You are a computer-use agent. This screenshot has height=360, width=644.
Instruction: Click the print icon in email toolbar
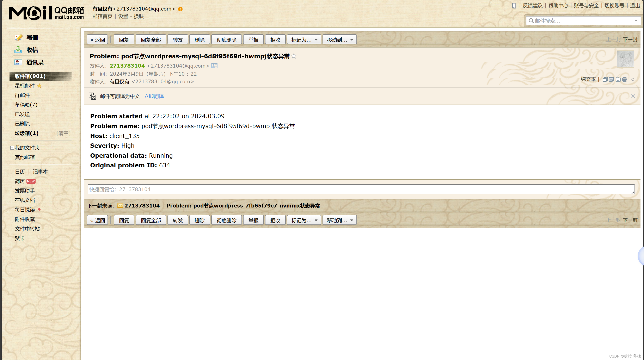point(624,79)
